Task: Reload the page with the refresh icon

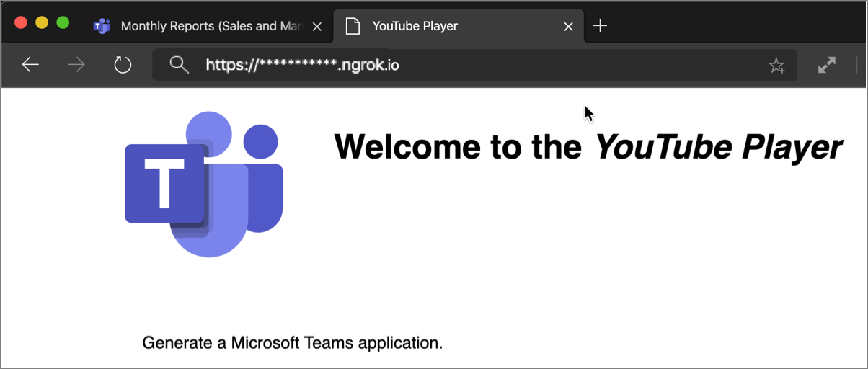Action: [123, 65]
